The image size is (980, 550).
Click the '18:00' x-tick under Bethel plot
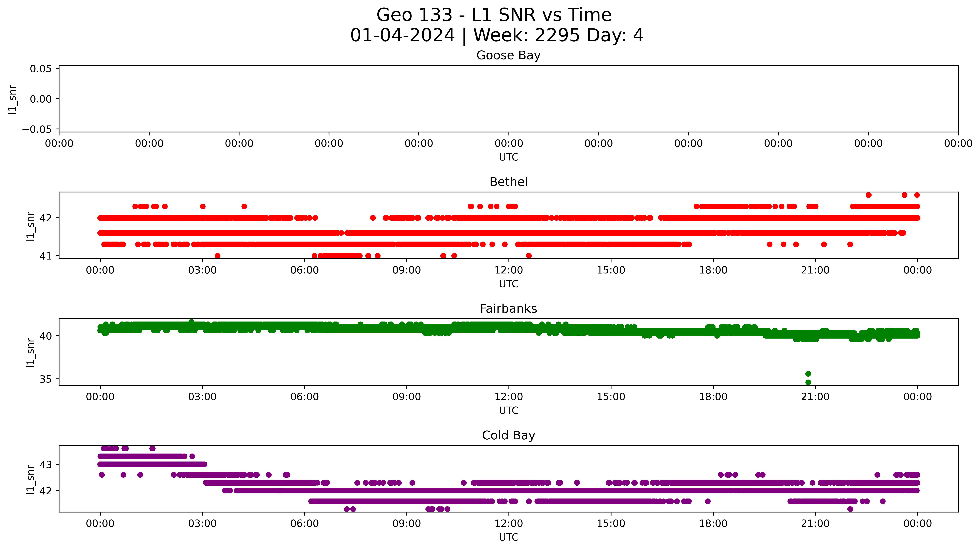[x=713, y=271]
